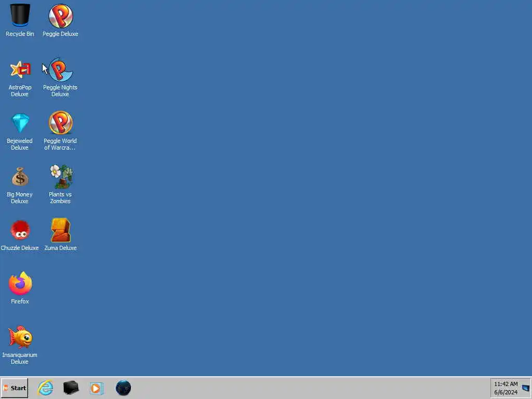Launch Windows Media Player from taskbar
The image size is (532, 399).
(96, 388)
